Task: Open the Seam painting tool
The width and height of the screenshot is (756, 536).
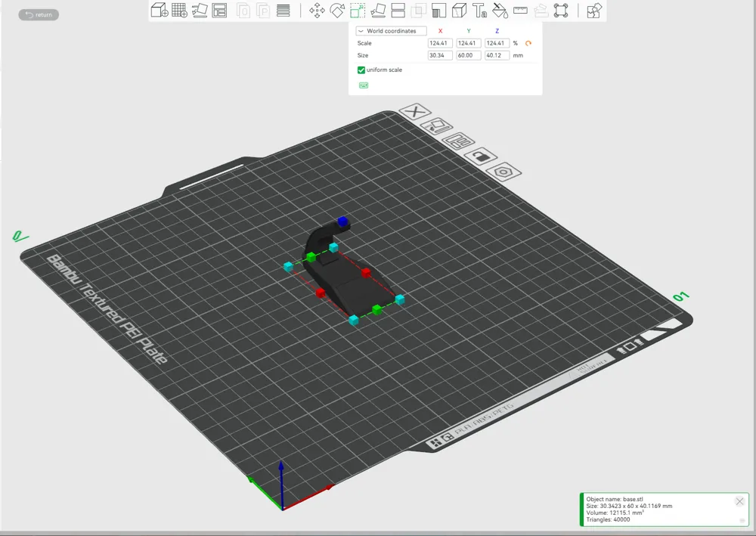Action: [459, 10]
